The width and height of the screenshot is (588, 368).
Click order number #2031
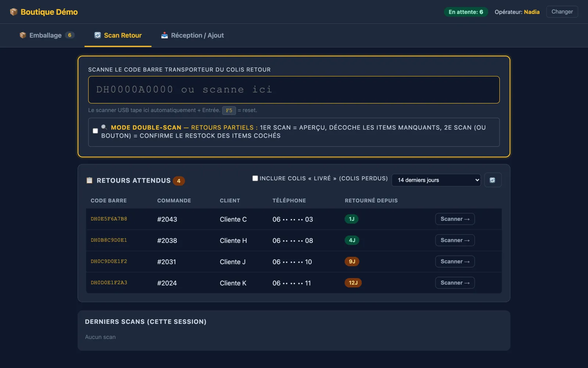(166, 262)
